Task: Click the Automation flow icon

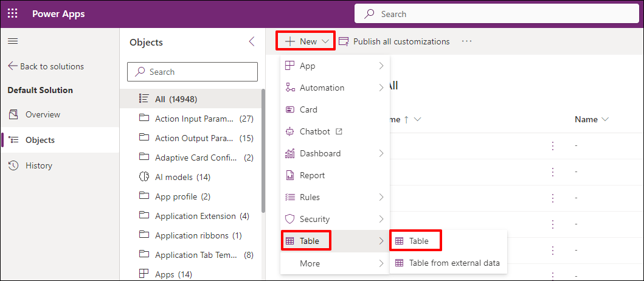Action: click(290, 88)
